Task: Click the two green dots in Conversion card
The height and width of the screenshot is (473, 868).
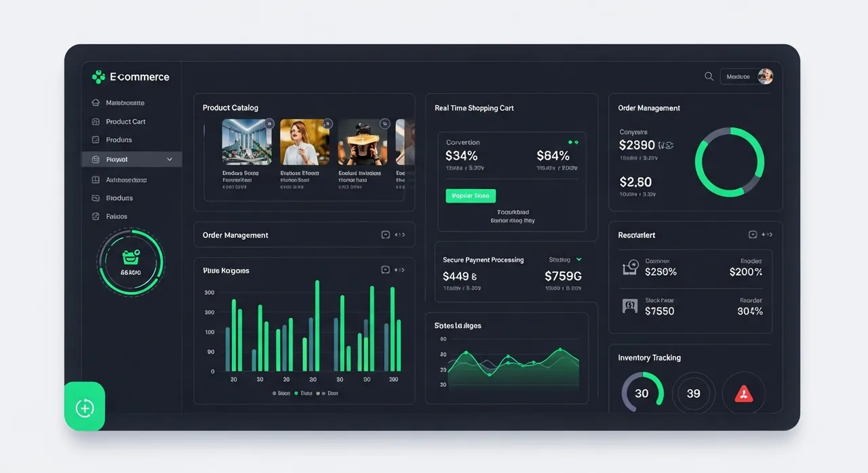Action: 574,142
